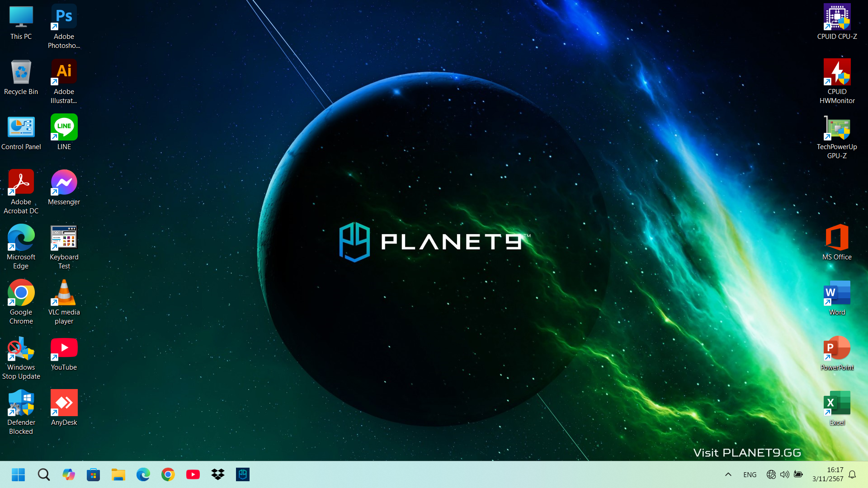The height and width of the screenshot is (488, 868).
Task: Select Microsoft Edge desktop shortcut
Action: (x=21, y=247)
